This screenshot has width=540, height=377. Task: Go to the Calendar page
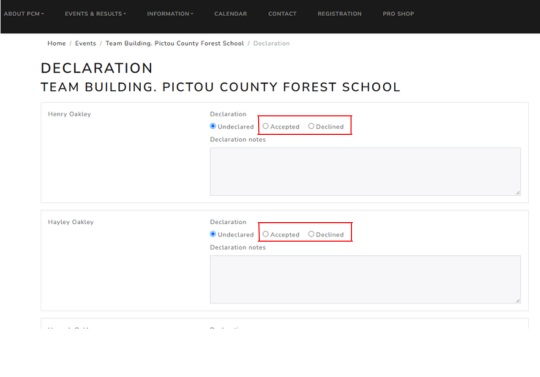230,14
